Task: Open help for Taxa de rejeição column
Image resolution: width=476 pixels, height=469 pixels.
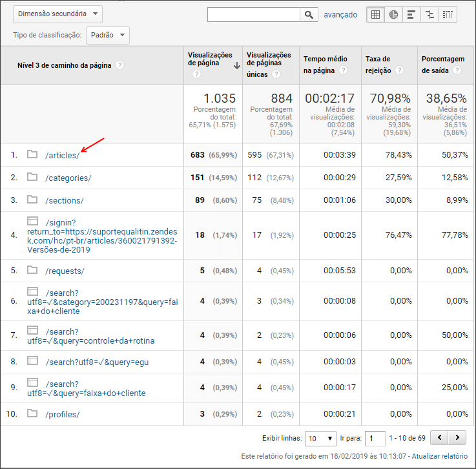Action: (x=400, y=70)
